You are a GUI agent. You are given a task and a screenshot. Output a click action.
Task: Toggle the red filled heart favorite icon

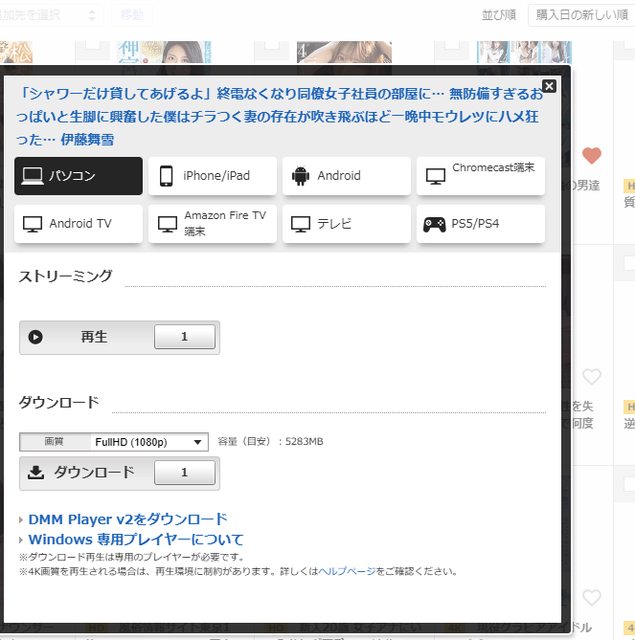coord(591,156)
